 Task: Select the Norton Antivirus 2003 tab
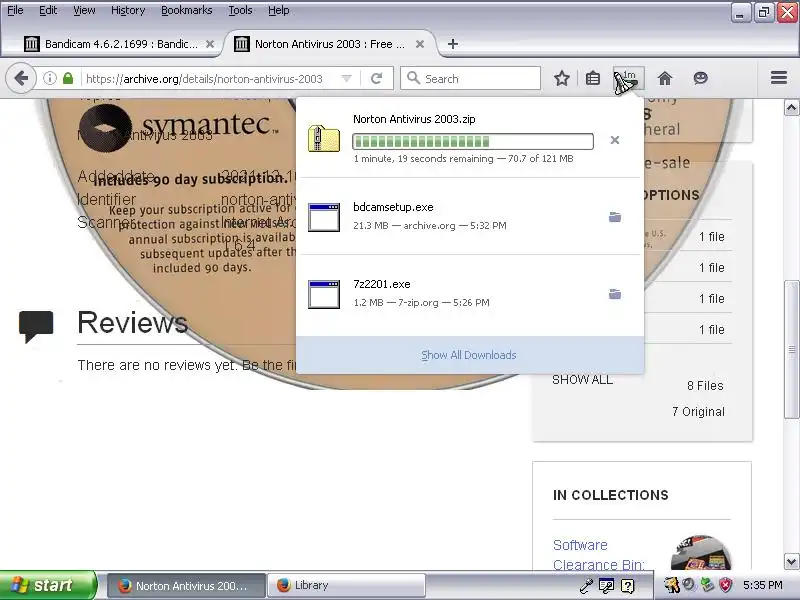330,44
